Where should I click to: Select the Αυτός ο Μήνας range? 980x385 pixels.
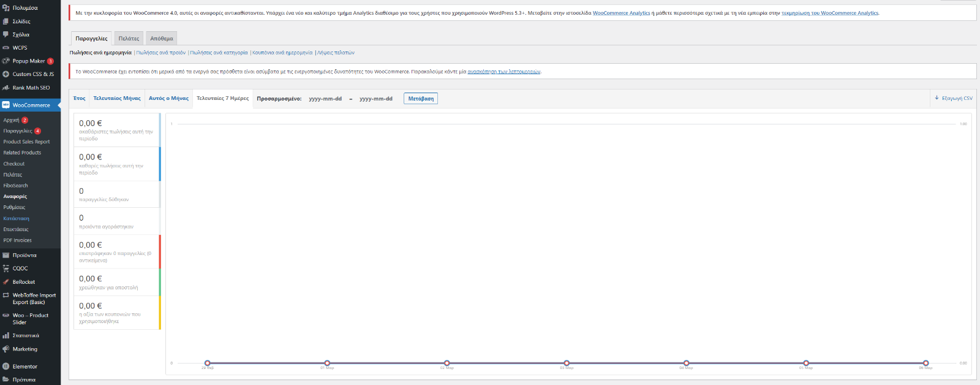pos(168,98)
